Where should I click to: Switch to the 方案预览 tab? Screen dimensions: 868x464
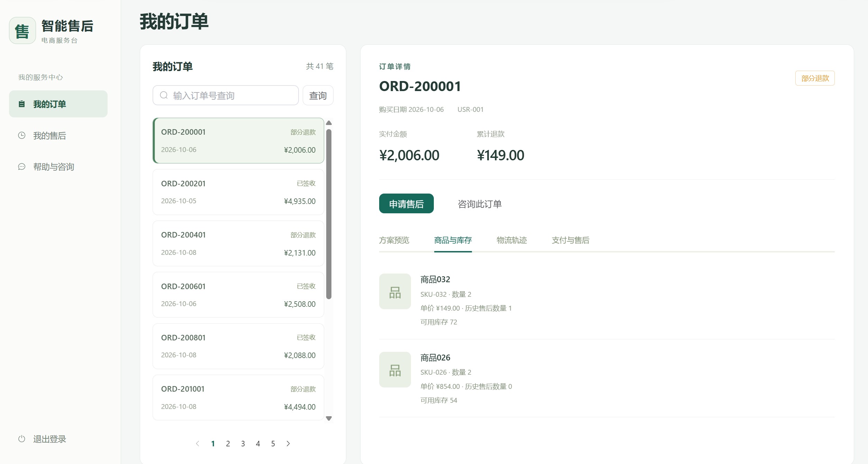pyautogui.click(x=394, y=240)
